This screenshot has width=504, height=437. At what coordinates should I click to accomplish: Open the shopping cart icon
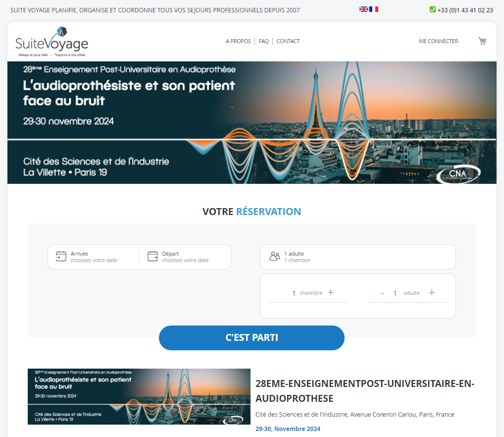coord(482,41)
